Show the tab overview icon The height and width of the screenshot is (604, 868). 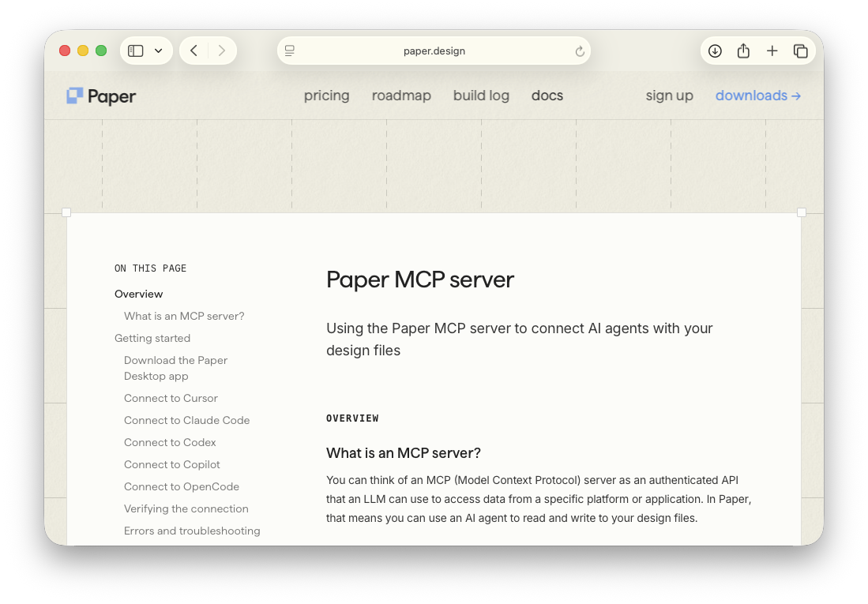pos(801,50)
